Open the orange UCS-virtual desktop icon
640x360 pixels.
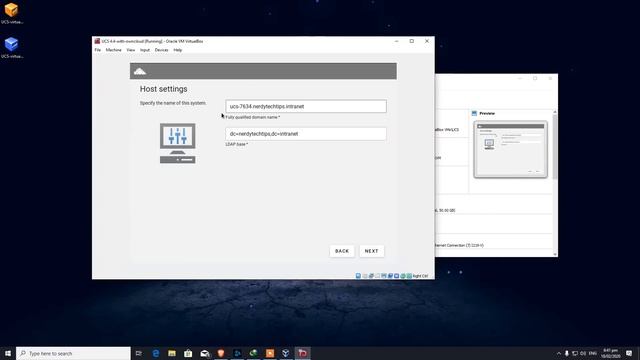(x=11, y=13)
